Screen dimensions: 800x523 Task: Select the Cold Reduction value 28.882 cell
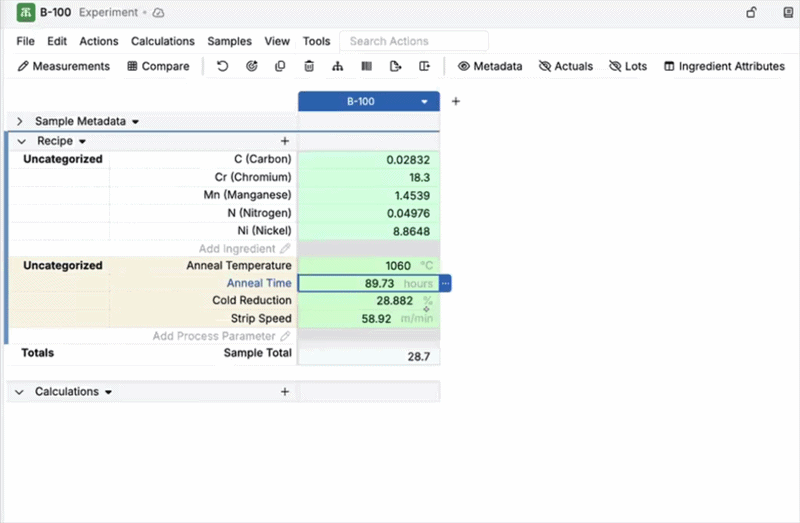[x=368, y=301]
